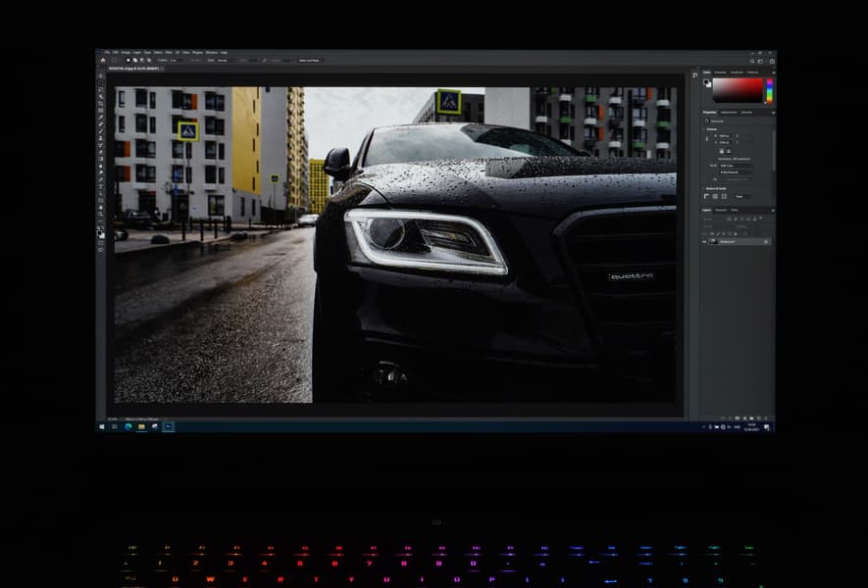Select the Lasso tool
This screenshot has width=868, height=588.
pos(100,90)
